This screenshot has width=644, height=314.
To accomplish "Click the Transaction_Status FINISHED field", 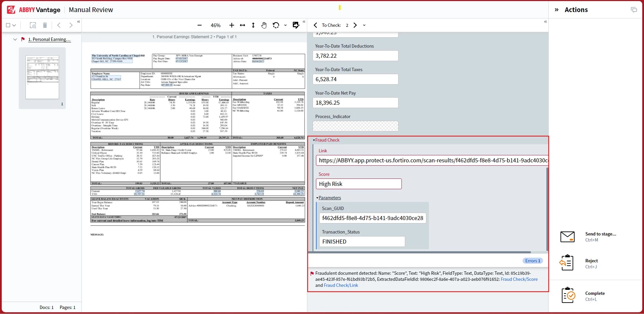I will [x=362, y=242].
